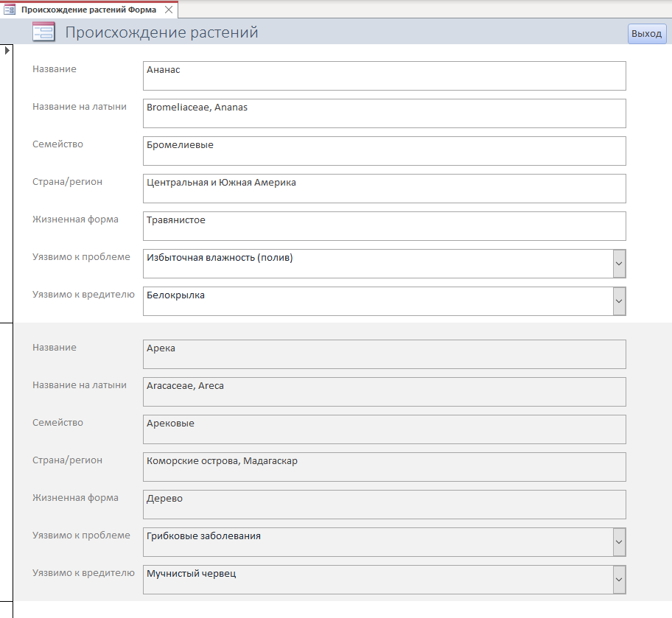This screenshot has height=618, width=672.
Task: Focus the Bromeliaceae, Ananas Latin name field
Action: click(385, 113)
